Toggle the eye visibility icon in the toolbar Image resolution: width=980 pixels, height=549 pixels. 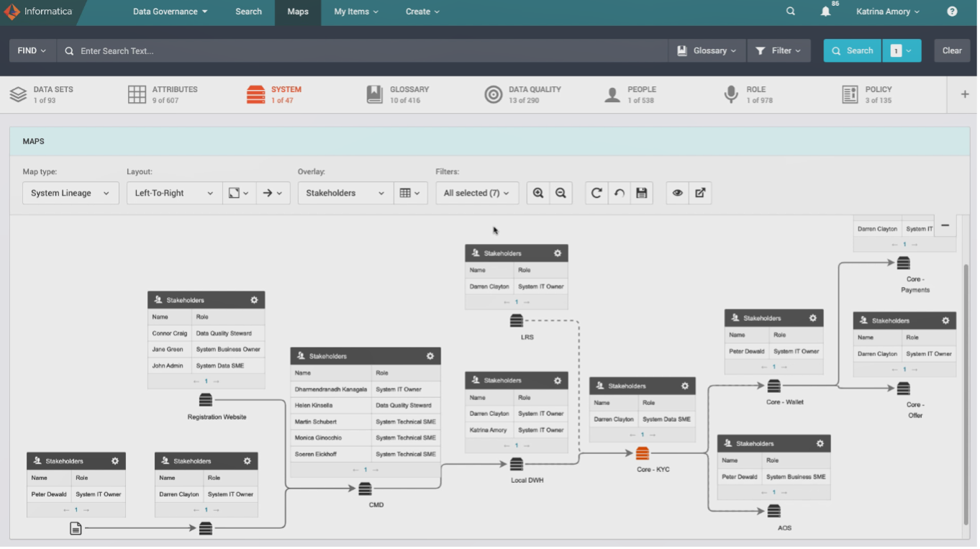pyautogui.click(x=677, y=193)
